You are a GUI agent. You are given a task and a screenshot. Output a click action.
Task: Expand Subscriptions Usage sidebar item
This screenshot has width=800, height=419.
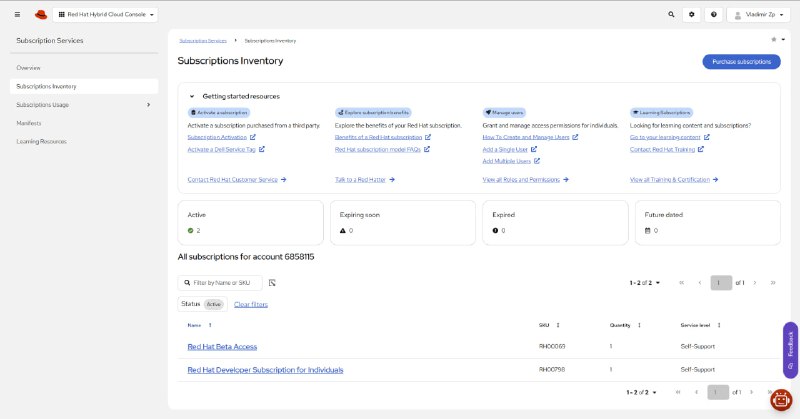click(x=84, y=105)
